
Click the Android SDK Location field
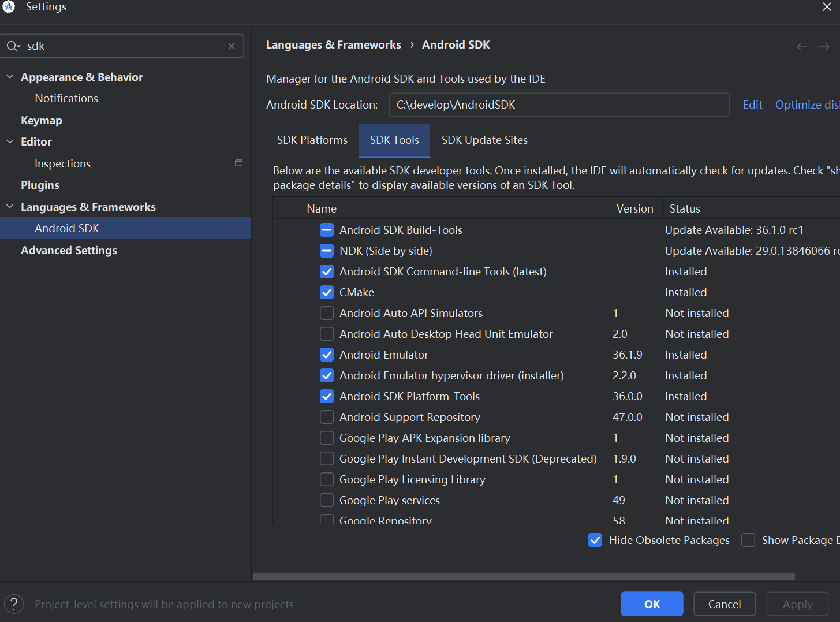point(559,105)
